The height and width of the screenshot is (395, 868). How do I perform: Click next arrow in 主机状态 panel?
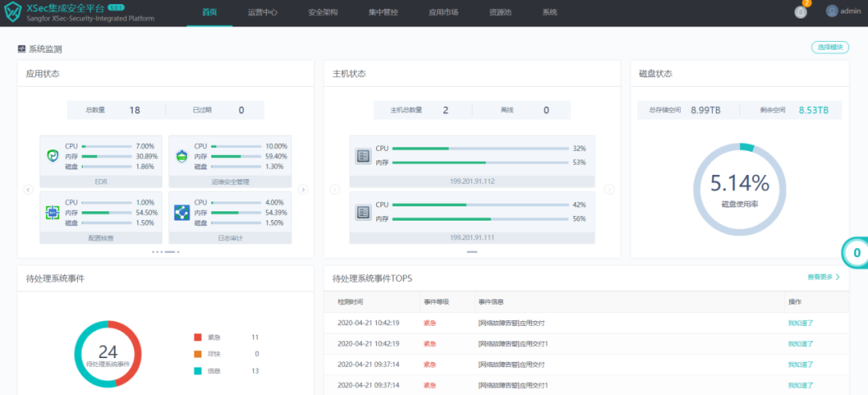609,189
